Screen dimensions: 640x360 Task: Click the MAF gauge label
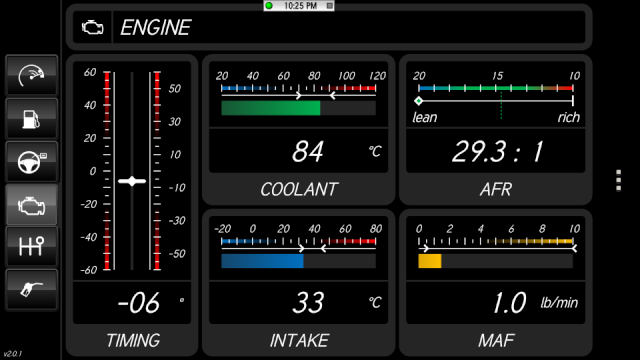496,340
